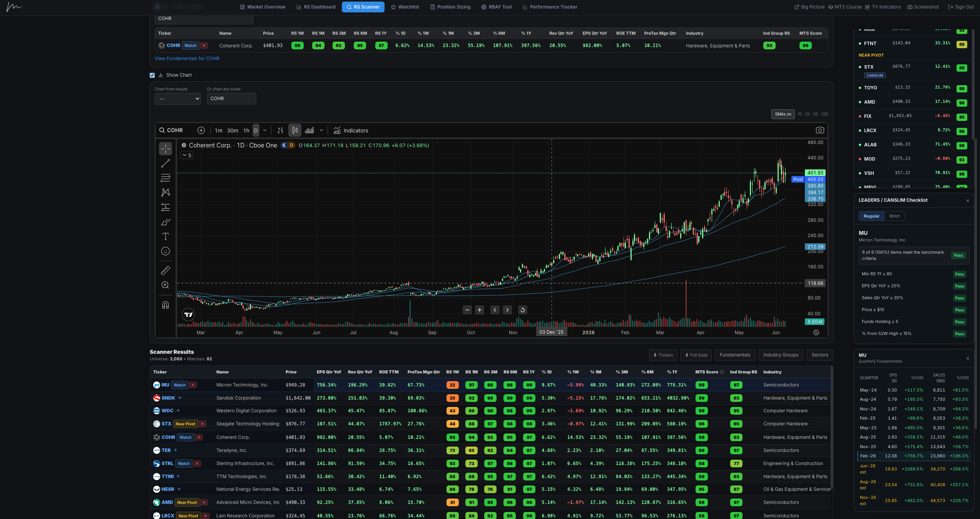Open the MTS Score info tooltip
Viewport: 980px width, 519px height.
(x=722, y=372)
